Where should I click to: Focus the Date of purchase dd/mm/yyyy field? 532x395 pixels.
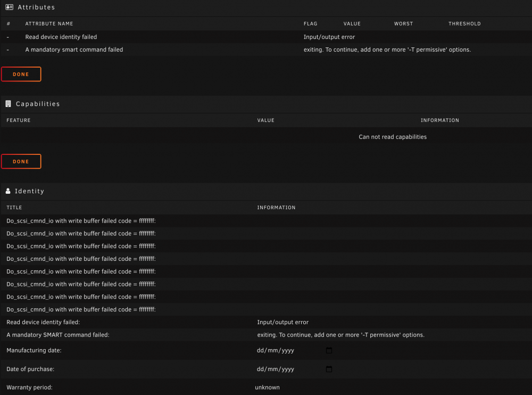tap(294, 369)
